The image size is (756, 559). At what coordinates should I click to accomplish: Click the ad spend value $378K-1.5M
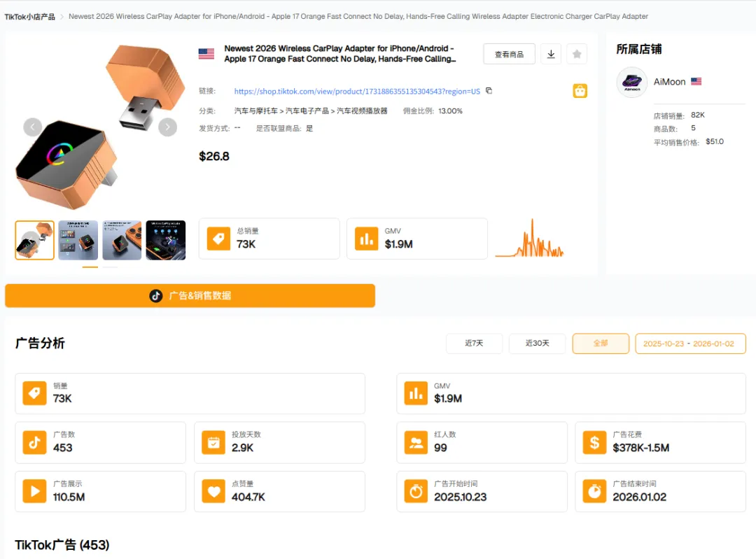coord(640,448)
